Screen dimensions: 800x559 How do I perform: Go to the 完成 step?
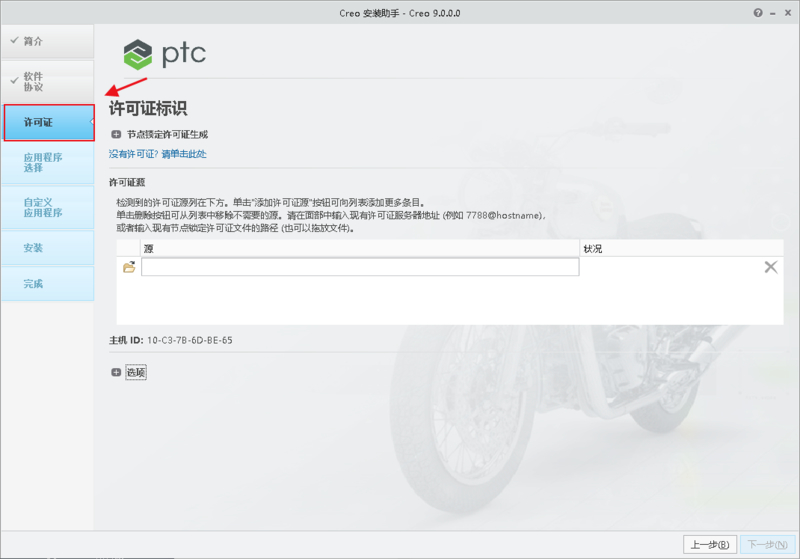[x=47, y=284]
